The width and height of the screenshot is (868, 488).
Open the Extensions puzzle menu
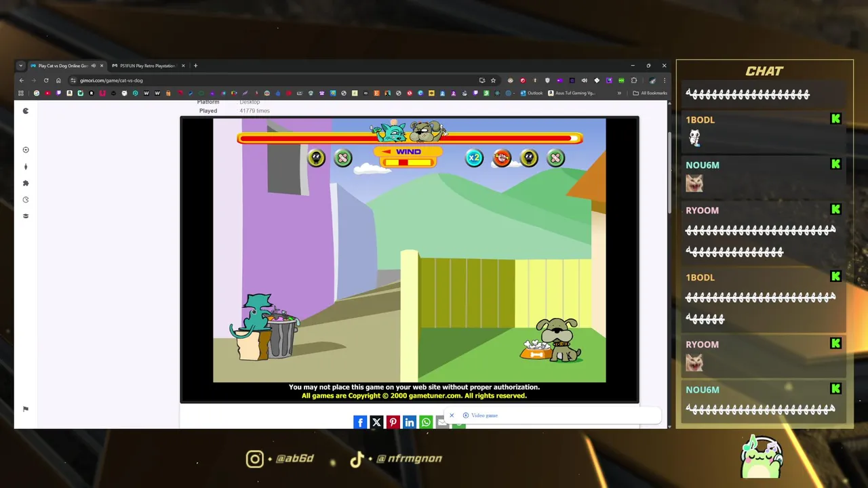634,80
